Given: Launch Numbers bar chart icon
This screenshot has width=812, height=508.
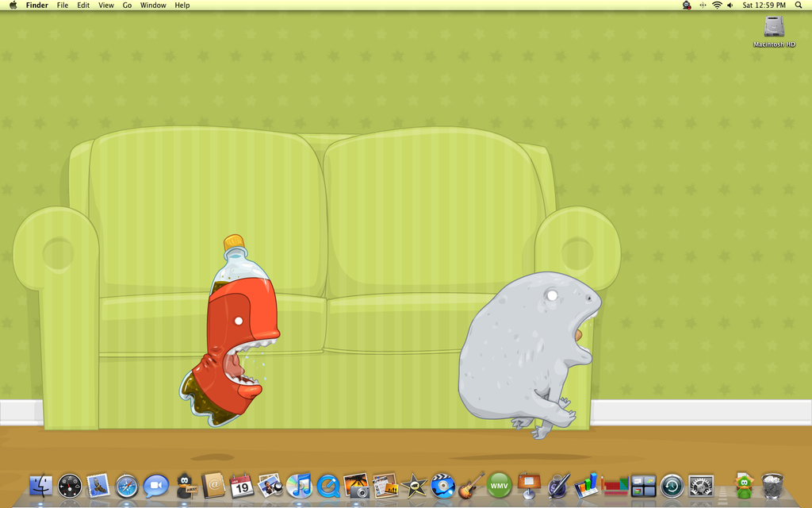Looking at the screenshot, I should click(586, 486).
